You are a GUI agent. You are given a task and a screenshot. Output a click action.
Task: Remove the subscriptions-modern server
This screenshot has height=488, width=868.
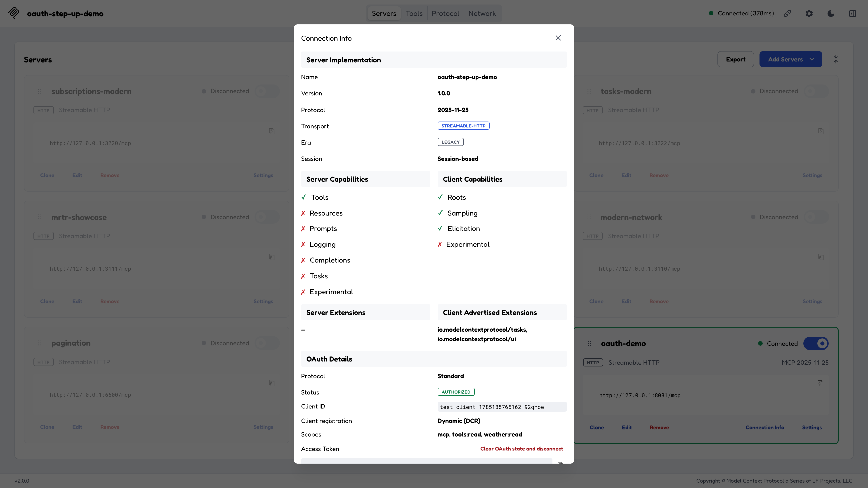110,176
